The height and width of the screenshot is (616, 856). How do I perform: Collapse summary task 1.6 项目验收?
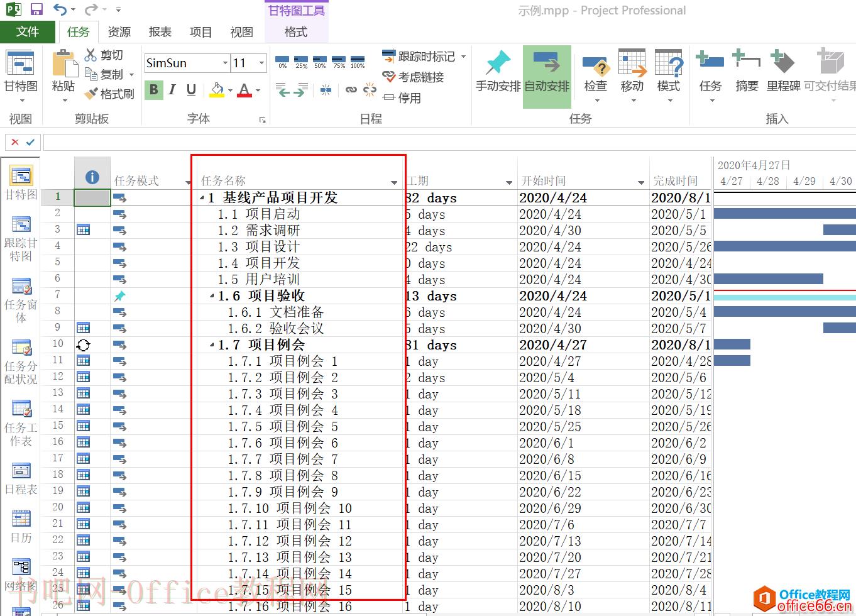pos(212,296)
